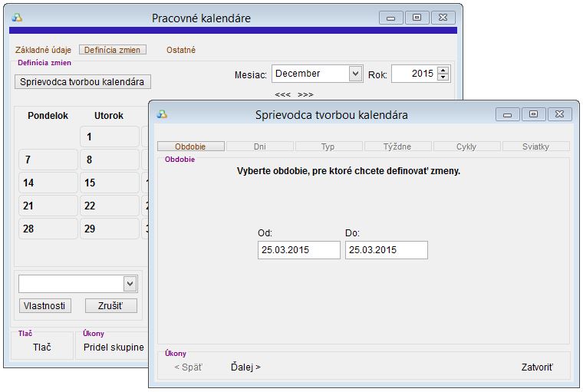Select the Dni wizard tab
Viewport: 583px width, 392px height.
[260, 147]
